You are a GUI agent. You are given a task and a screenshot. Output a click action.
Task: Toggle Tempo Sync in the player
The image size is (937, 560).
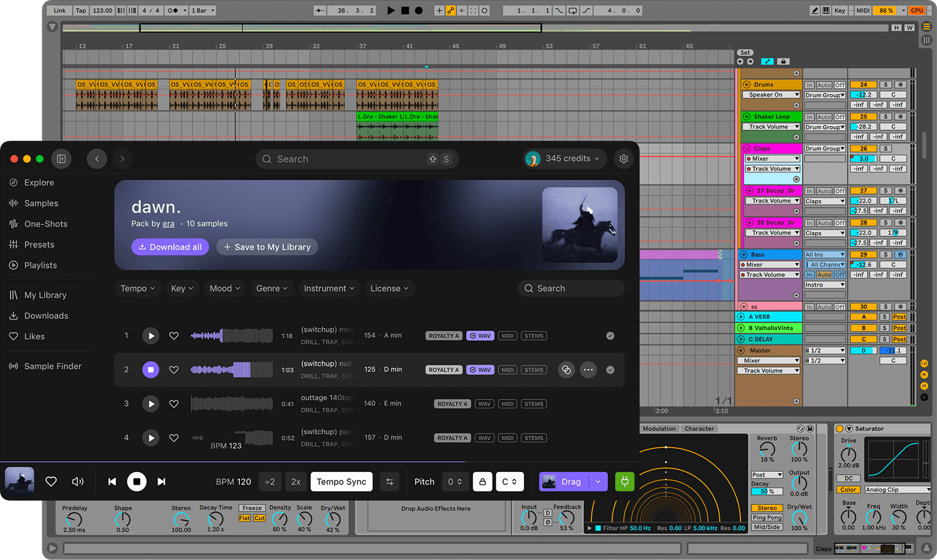[341, 481]
